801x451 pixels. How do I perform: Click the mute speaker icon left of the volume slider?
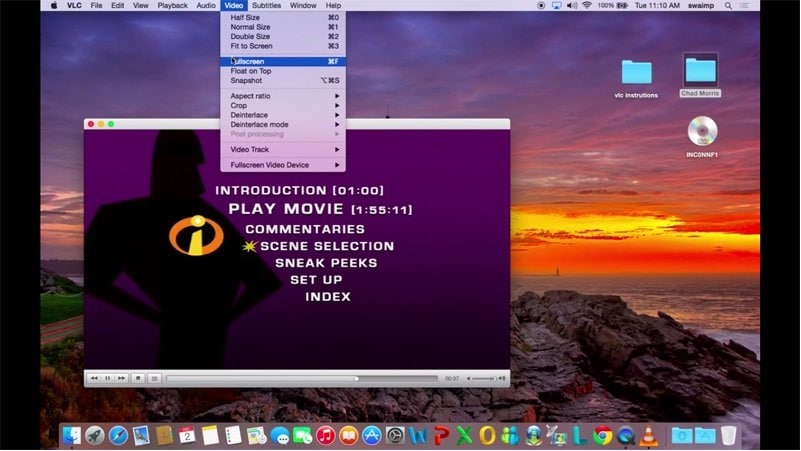point(468,378)
